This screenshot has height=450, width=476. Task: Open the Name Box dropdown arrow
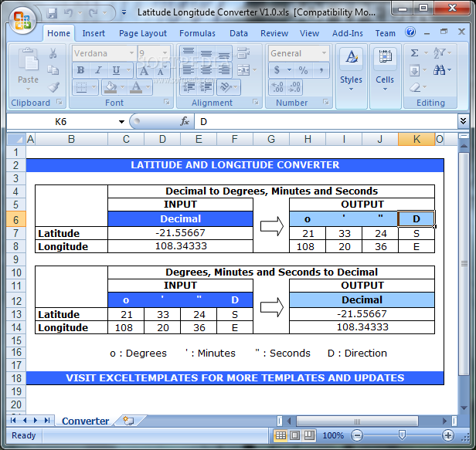121,122
